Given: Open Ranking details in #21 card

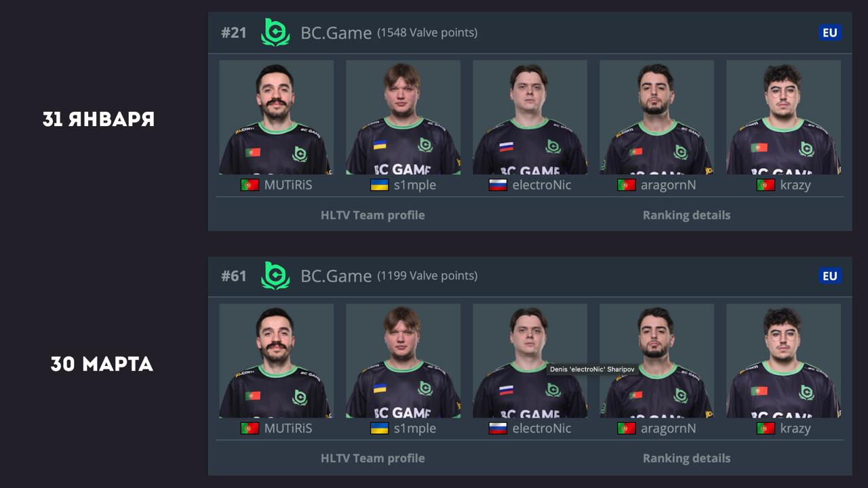Looking at the screenshot, I should (x=686, y=215).
